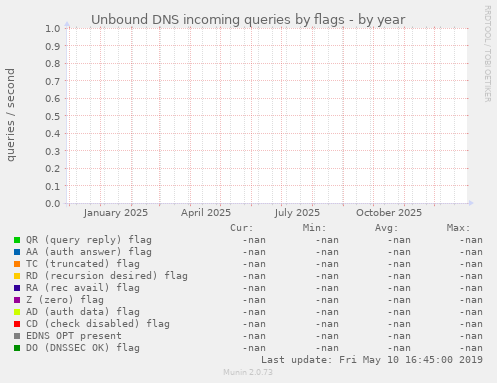Select 'RD (recursion desired) flag' legend label
The width and height of the screenshot is (497, 383).
pos(107,276)
